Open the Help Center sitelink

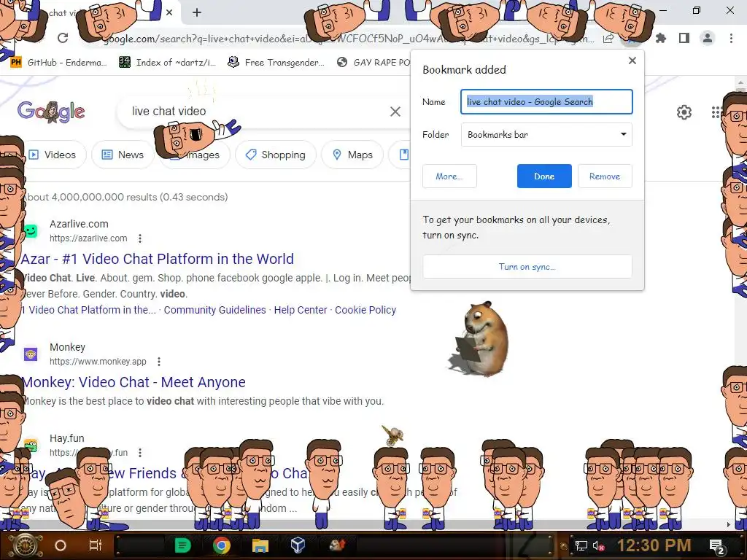301,310
